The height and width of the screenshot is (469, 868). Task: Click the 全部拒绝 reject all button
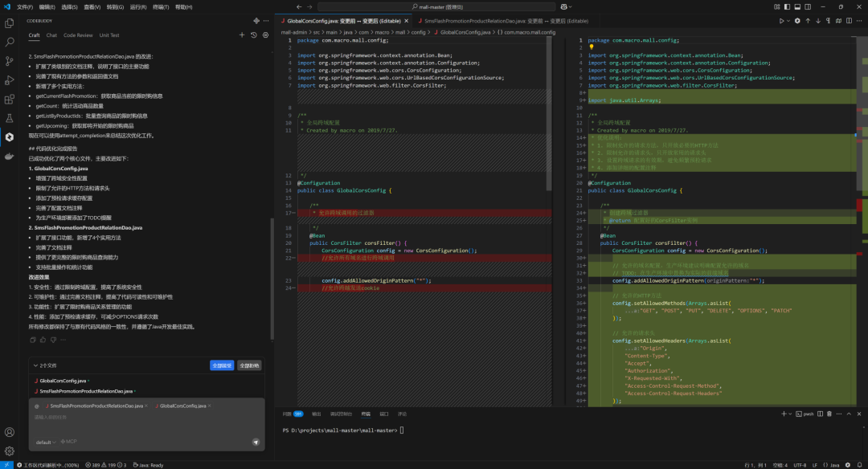point(249,365)
